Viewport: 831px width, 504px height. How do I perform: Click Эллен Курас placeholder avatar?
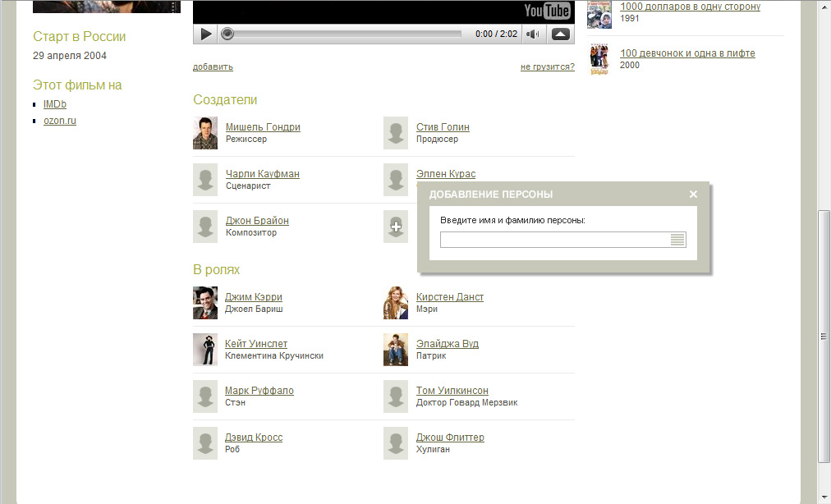point(396,180)
